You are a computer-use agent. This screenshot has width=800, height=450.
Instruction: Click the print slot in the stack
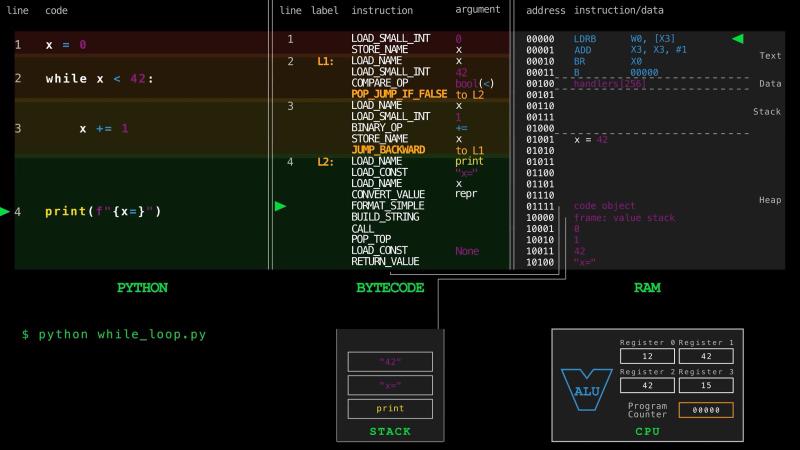[390, 409]
